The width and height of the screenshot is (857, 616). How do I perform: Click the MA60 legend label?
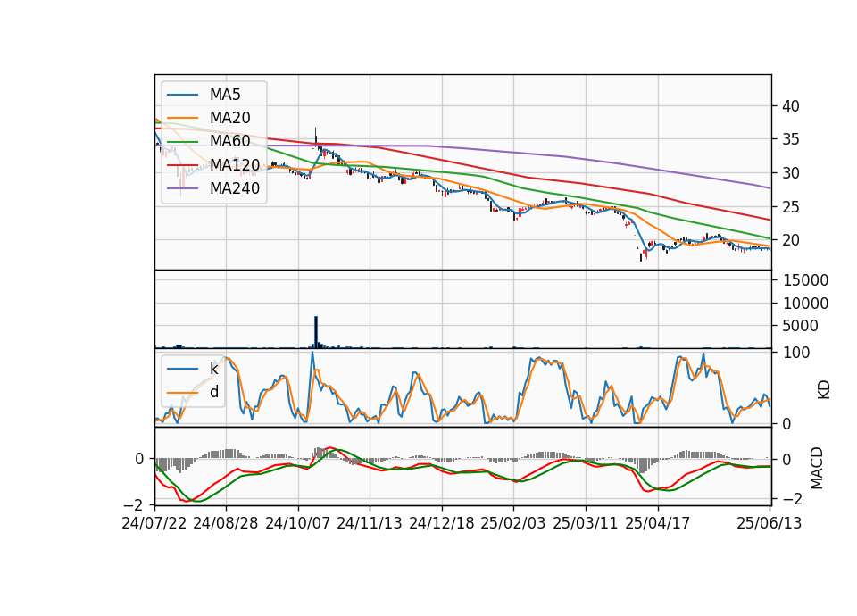coord(229,141)
